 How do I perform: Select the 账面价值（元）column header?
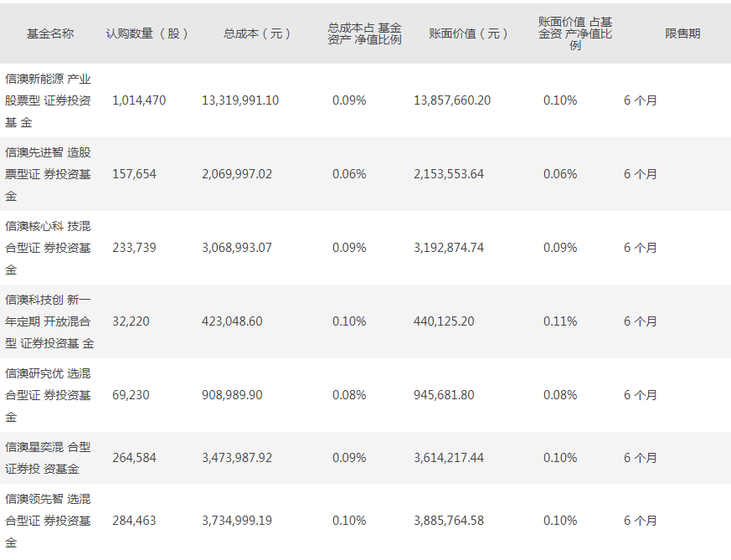coord(469,33)
